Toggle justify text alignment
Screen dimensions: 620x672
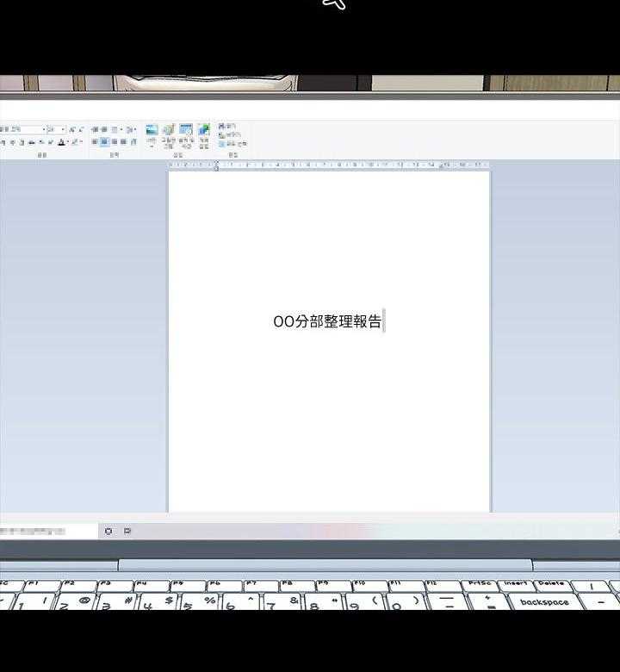[123, 142]
